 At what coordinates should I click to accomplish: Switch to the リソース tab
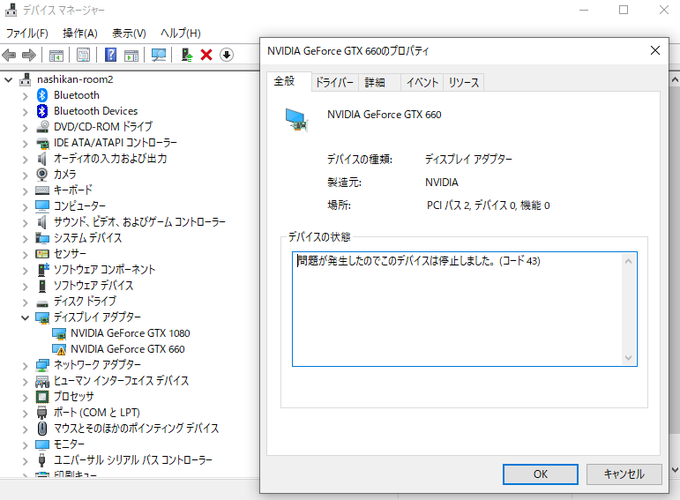coord(464,82)
